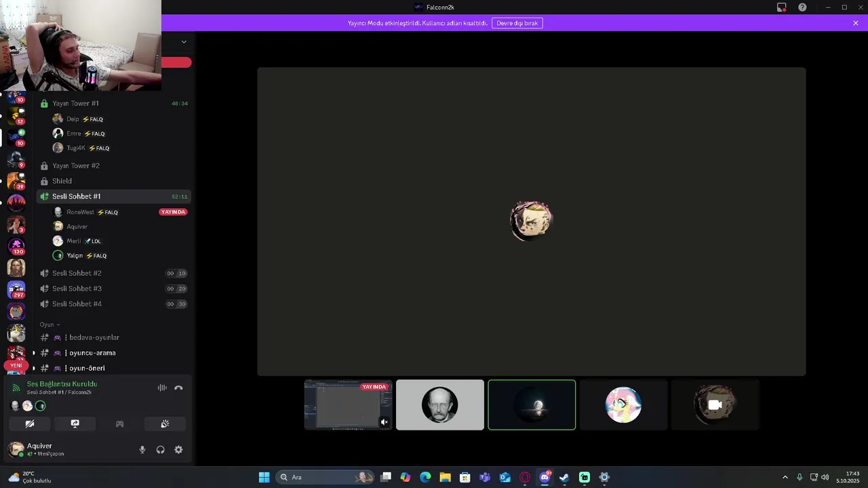This screenshot has height=488, width=868.
Task: Select the locked Shield channel
Action: point(113,181)
